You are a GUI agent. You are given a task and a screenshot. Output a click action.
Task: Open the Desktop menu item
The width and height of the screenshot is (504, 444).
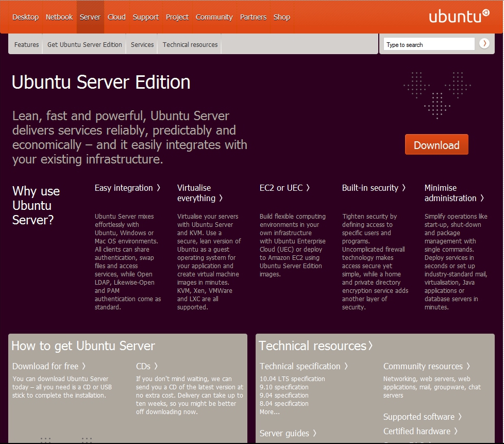coord(25,17)
